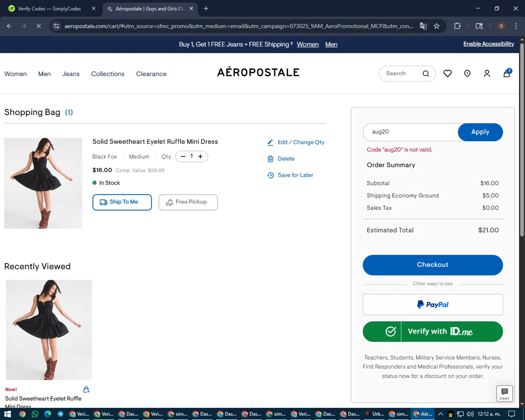Image resolution: width=525 pixels, height=420 pixels.
Task: Open a new browser tab
Action: pyautogui.click(x=206, y=8)
